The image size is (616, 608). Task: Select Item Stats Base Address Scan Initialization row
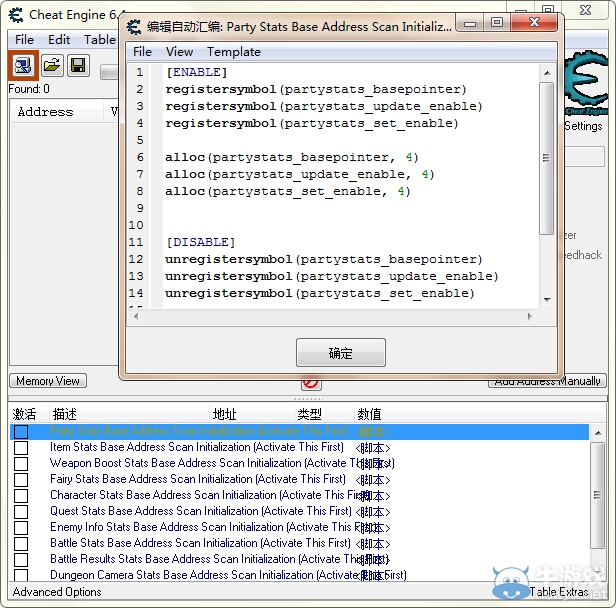click(x=299, y=448)
